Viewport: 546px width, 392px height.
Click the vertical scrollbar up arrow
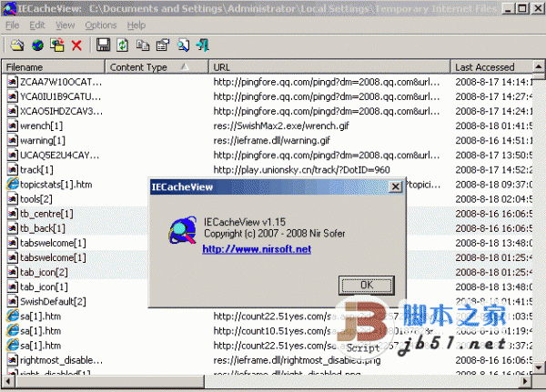pyautogui.click(x=539, y=66)
